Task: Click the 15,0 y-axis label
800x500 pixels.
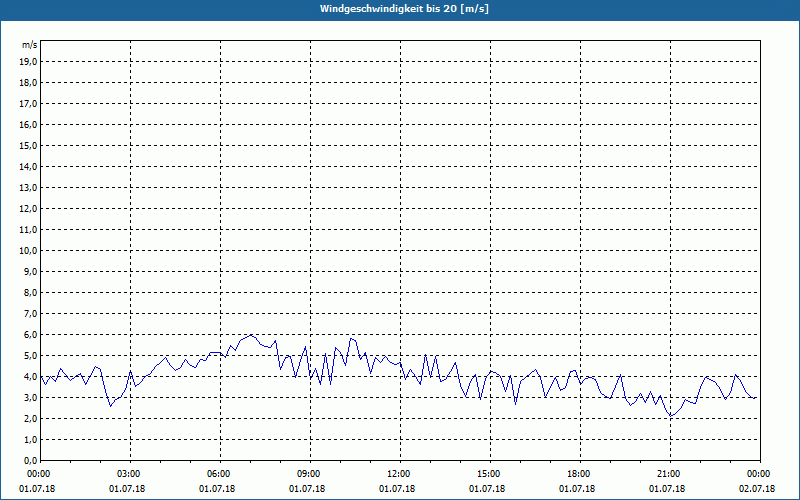Action: 28,145
